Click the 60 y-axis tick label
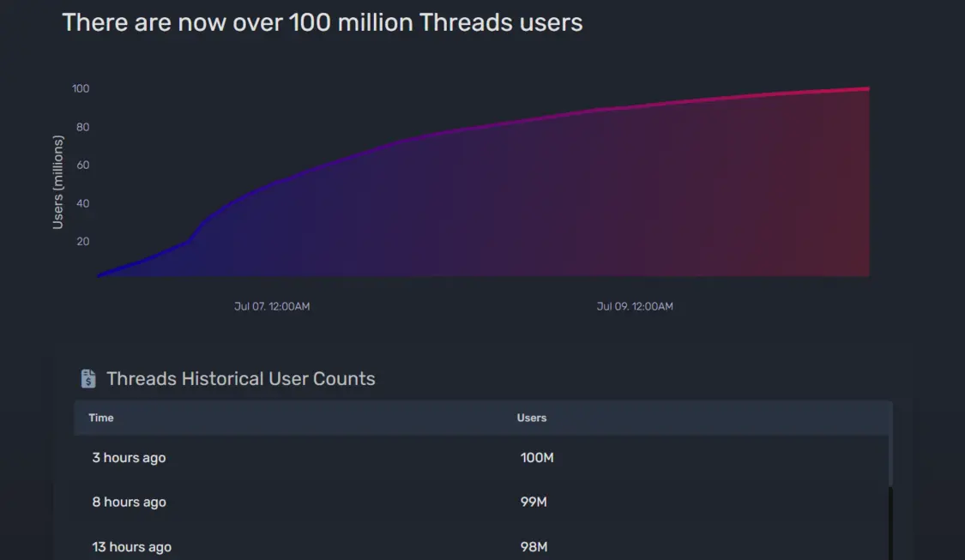 [x=82, y=165]
